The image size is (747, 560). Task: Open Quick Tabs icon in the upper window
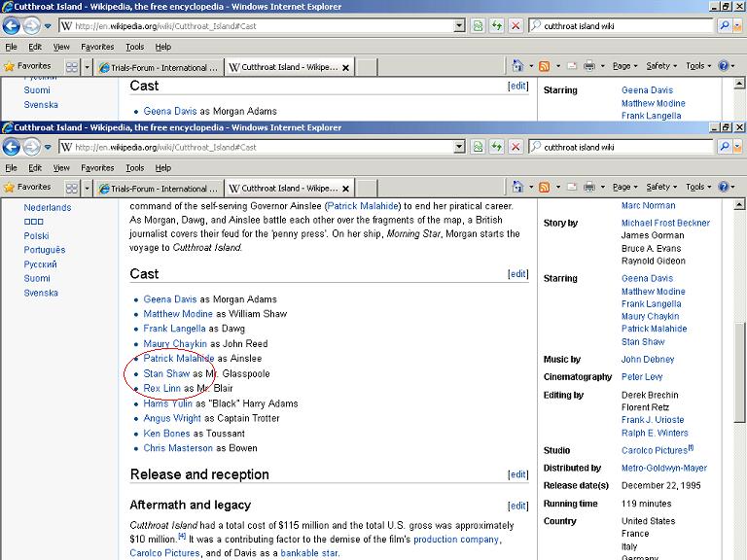(72, 67)
